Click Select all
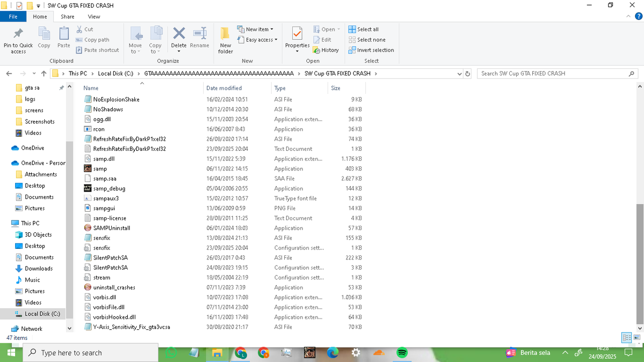644x362 pixels. click(x=363, y=29)
